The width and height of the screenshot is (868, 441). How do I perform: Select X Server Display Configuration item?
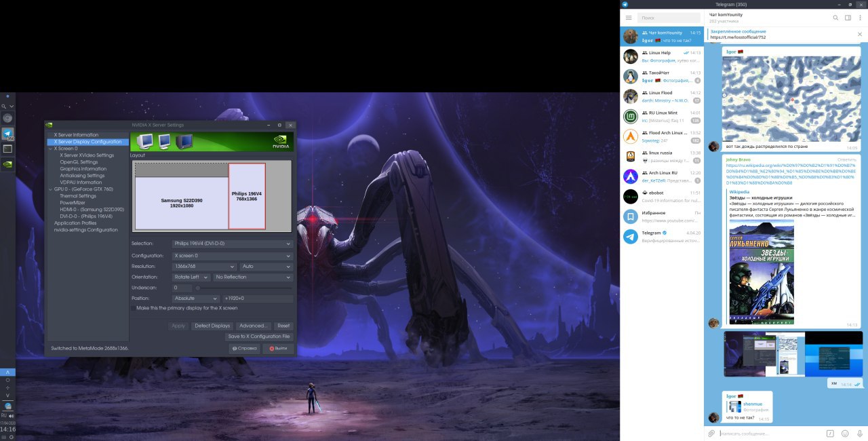(x=87, y=142)
